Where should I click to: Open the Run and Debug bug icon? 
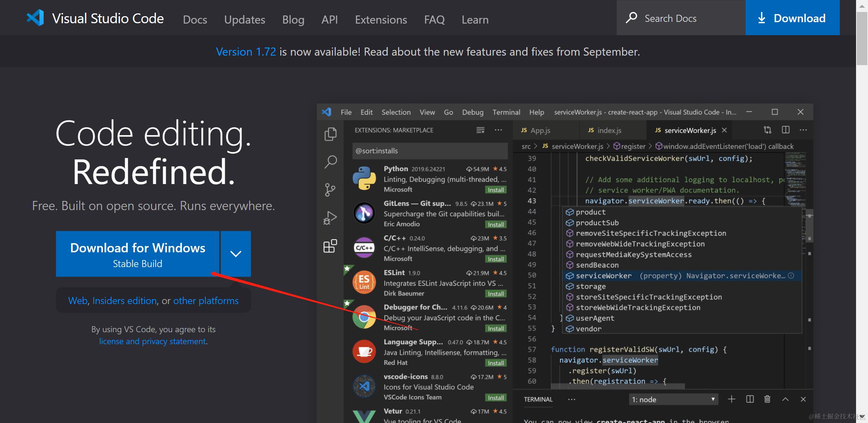(330, 218)
